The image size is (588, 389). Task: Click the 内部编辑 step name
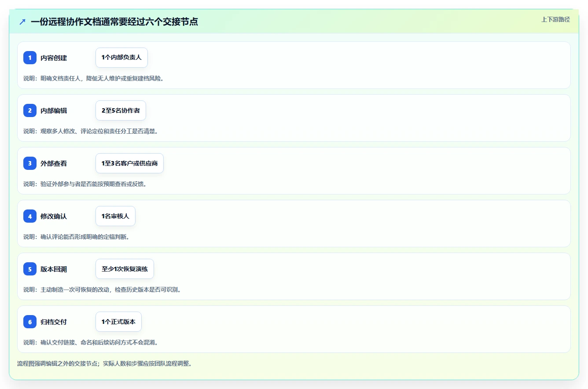54,110
